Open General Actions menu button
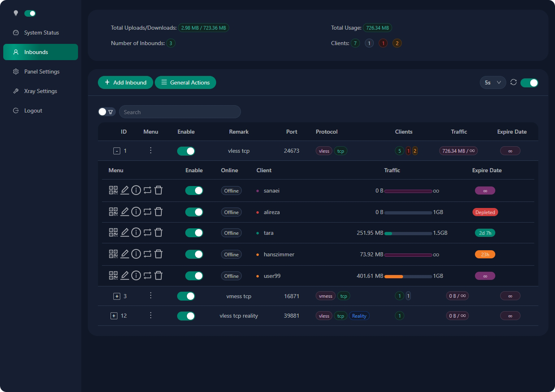Screen dimensions: 555x392 [185, 82]
